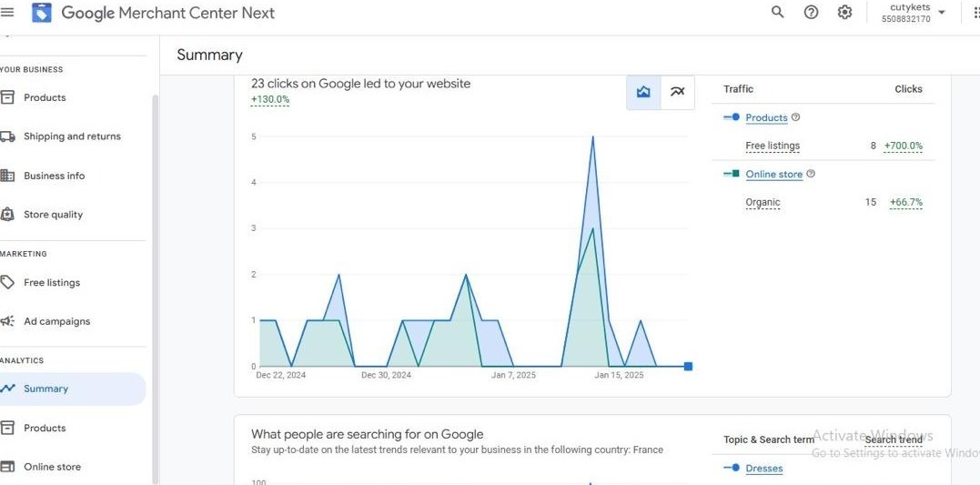This screenshot has width=980, height=485.
Task: Switch to the area chart view
Action: [643, 92]
